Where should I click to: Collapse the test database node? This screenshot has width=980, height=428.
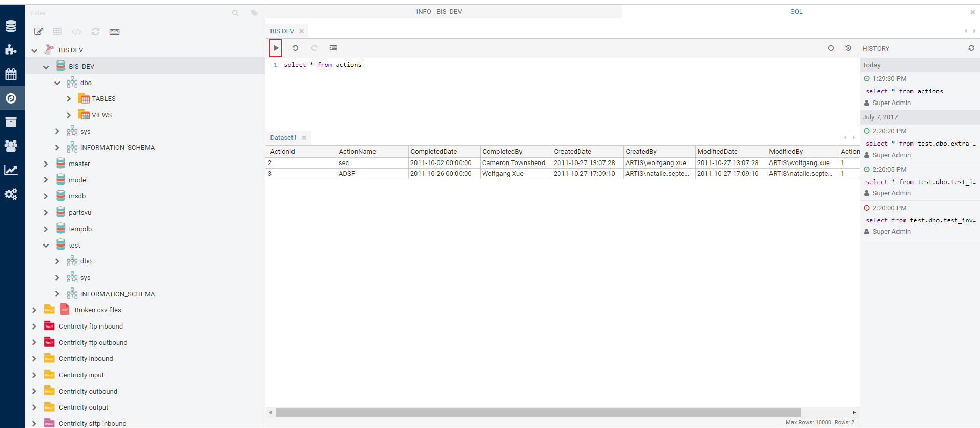point(46,246)
